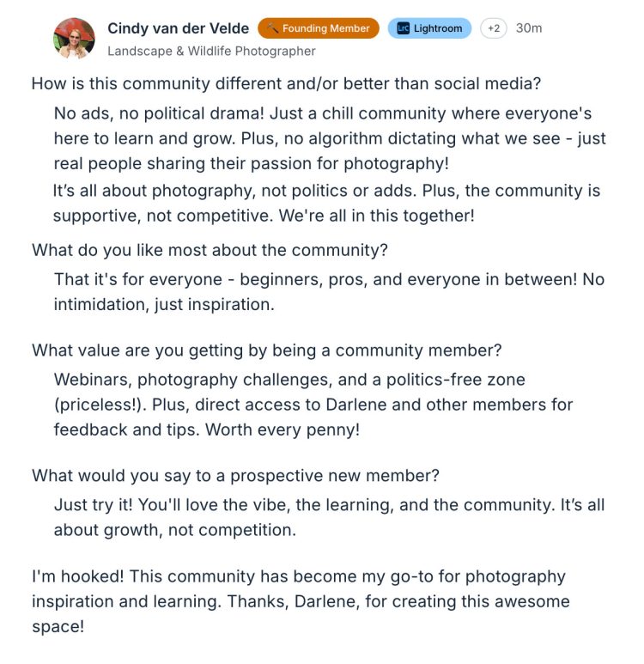644x664 pixels.
Task: Click the closing 'I'm hooked!' paragraph
Action: pyautogui.click(x=301, y=601)
